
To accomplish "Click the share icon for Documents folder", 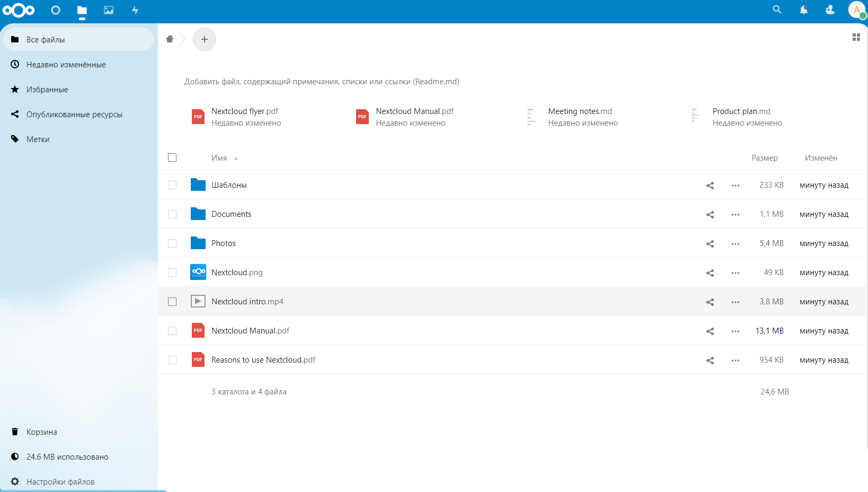I will [710, 215].
